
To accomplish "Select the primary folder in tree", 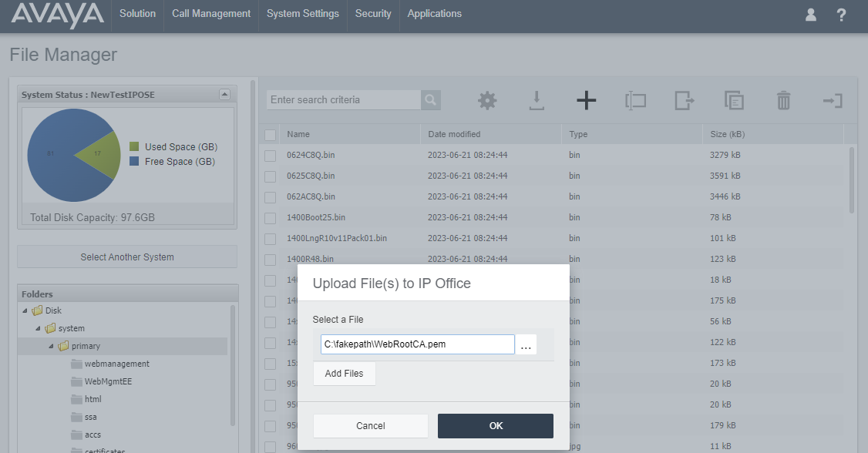I will 86,346.
